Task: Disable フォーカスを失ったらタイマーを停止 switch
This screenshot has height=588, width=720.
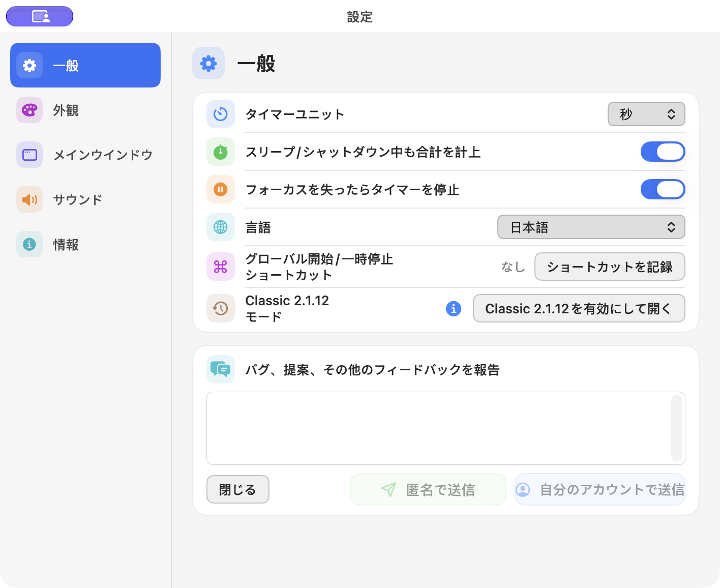Action: coord(663,189)
